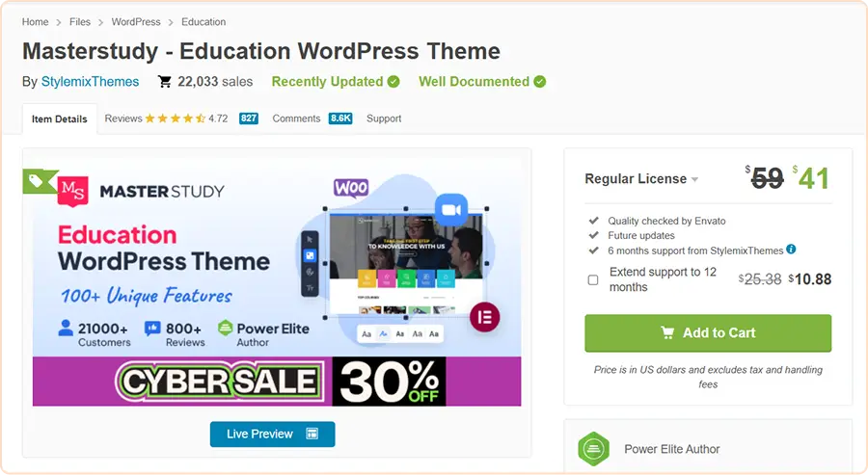Click the green price tag ribbon icon
Screen dimensions: 868x475
pos(38,181)
